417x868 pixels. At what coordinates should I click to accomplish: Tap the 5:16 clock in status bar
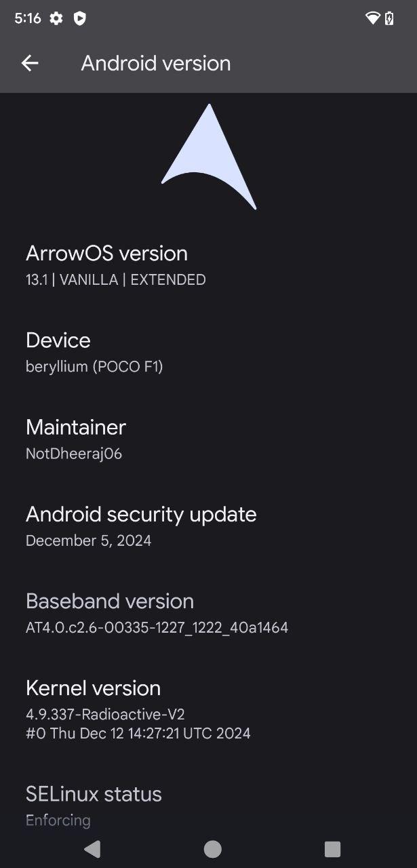(28, 18)
